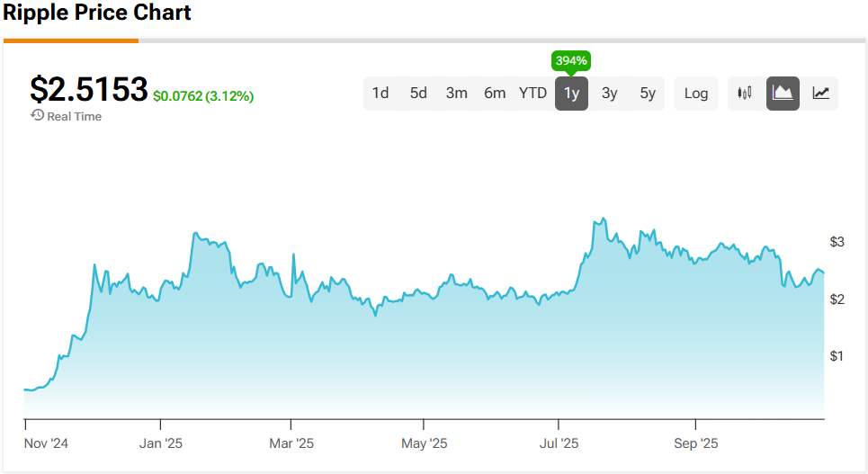
Task: Select the 5y time range
Action: [x=648, y=93]
